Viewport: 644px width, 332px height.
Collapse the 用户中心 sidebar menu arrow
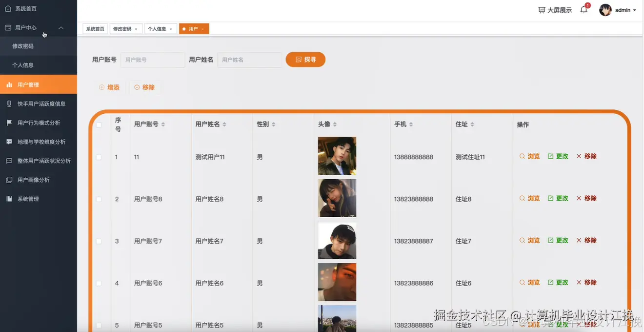[x=61, y=28]
